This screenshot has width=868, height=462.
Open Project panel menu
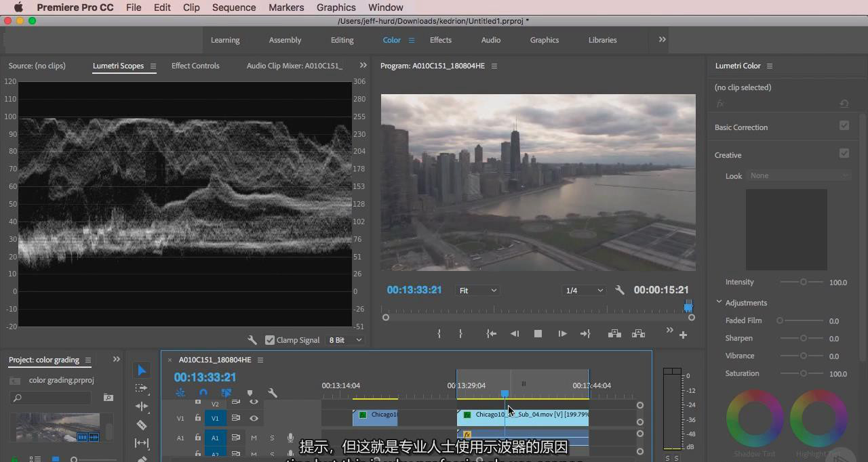[88, 360]
